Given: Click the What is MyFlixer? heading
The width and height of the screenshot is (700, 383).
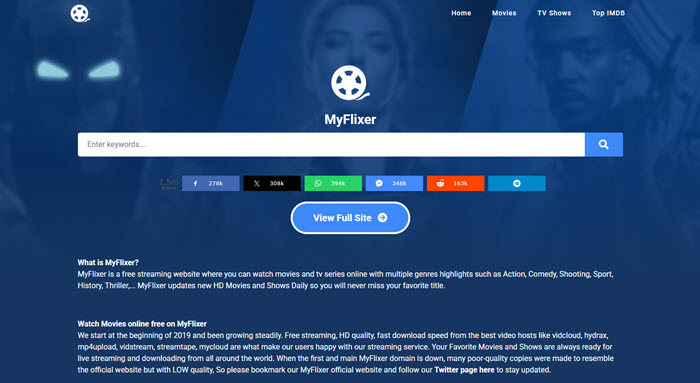Looking at the screenshot, I should 108,262.
